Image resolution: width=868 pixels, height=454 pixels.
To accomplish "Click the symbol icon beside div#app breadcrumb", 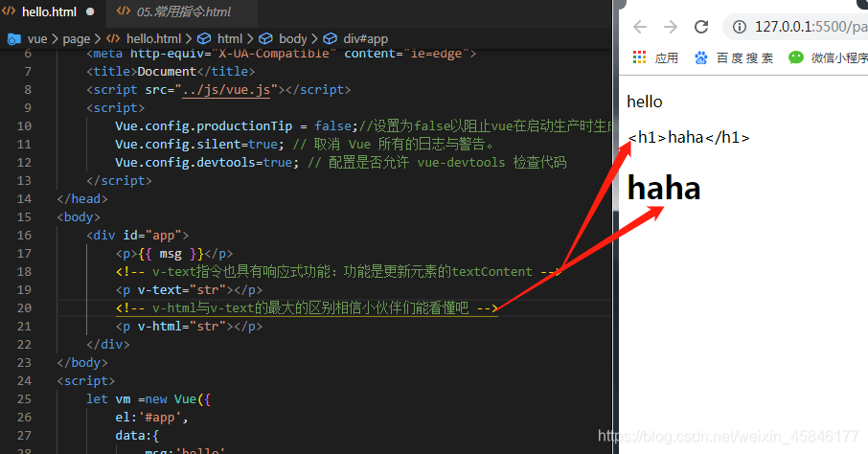I will point(330,38).
